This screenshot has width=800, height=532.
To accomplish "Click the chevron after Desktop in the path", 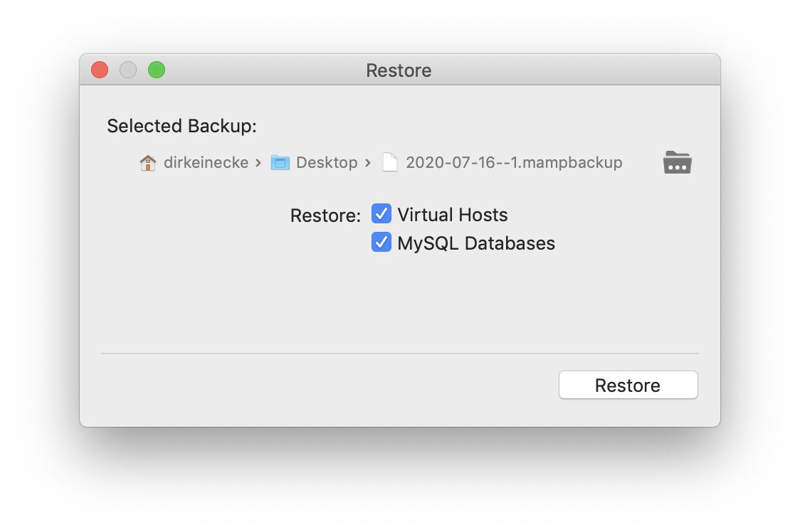I will pyautogui.click(x=368, y=163).
